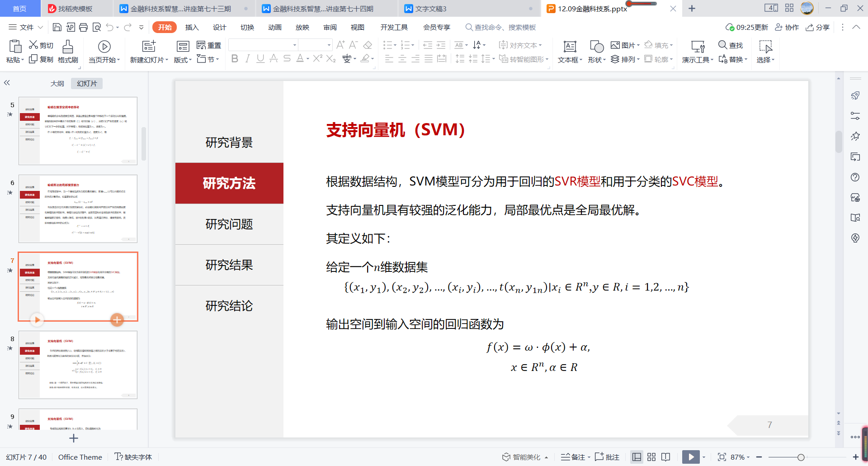Click Missing Fonts (缺失字体) in status bar
The width and height of the screenshot is (868, 466).
[133, 457]
